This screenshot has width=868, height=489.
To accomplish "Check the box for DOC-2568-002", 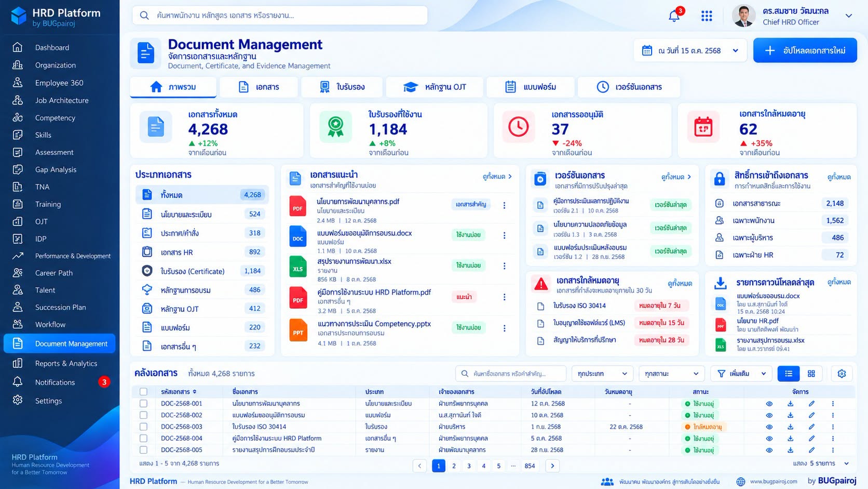I will coord(143,415).
